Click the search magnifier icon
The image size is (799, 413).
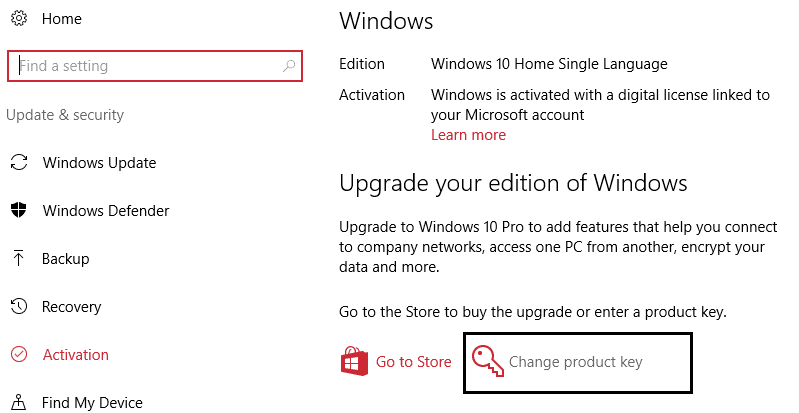point(289,67)
